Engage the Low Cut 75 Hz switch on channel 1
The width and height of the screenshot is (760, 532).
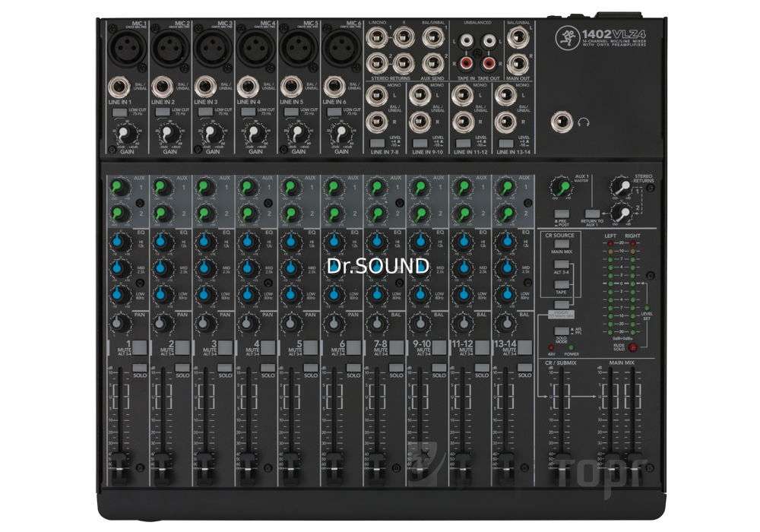119,112
